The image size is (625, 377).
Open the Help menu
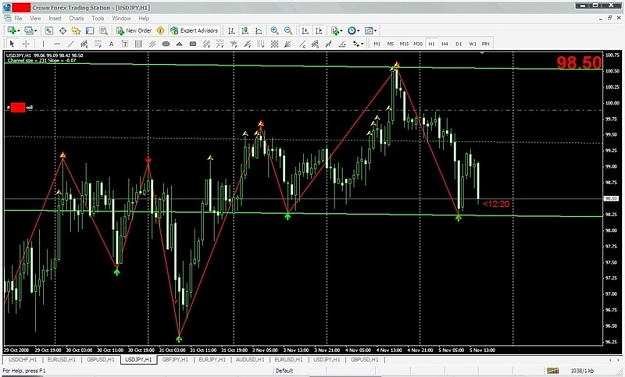[144, 18]
